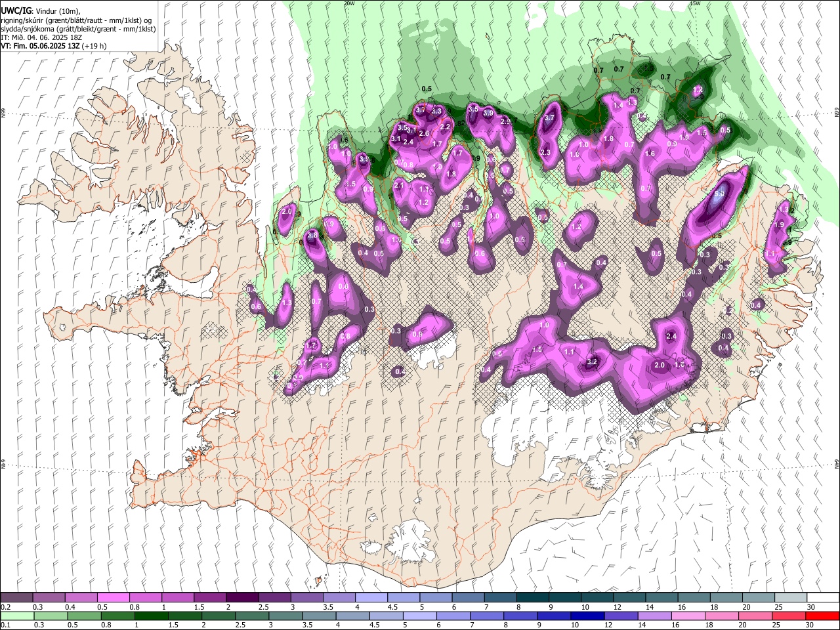
Task: Click rain legend swatch between 0.3 and 0.5
Action: [51, 616]
